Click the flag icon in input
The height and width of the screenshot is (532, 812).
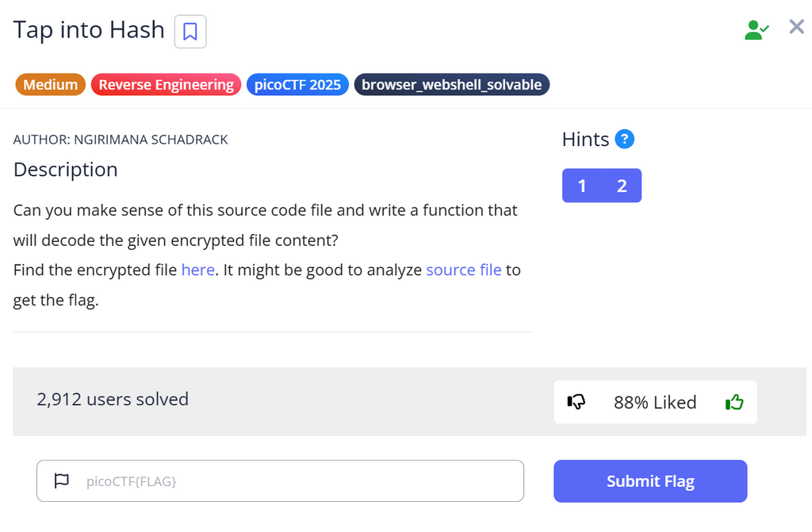(61, 480)
